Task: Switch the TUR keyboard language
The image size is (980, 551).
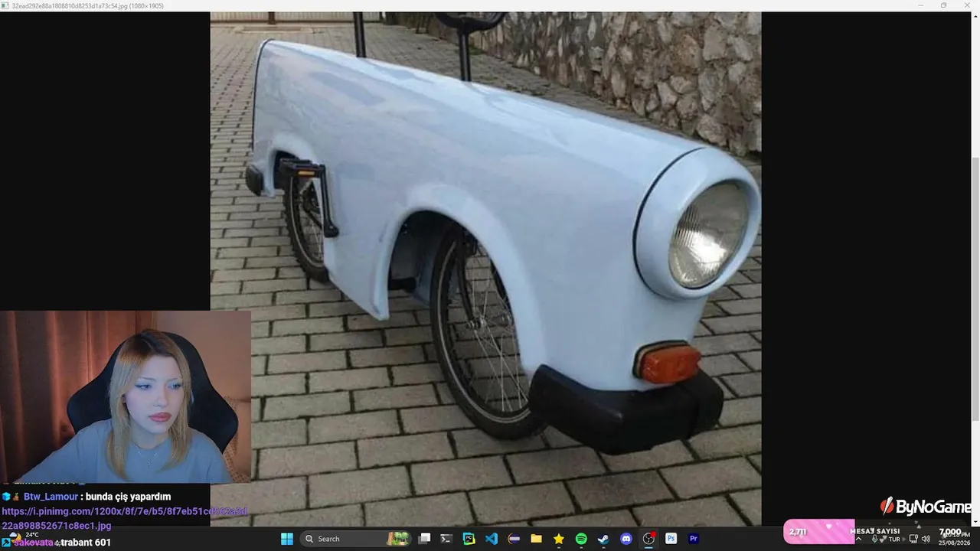Action: [894, 540]
